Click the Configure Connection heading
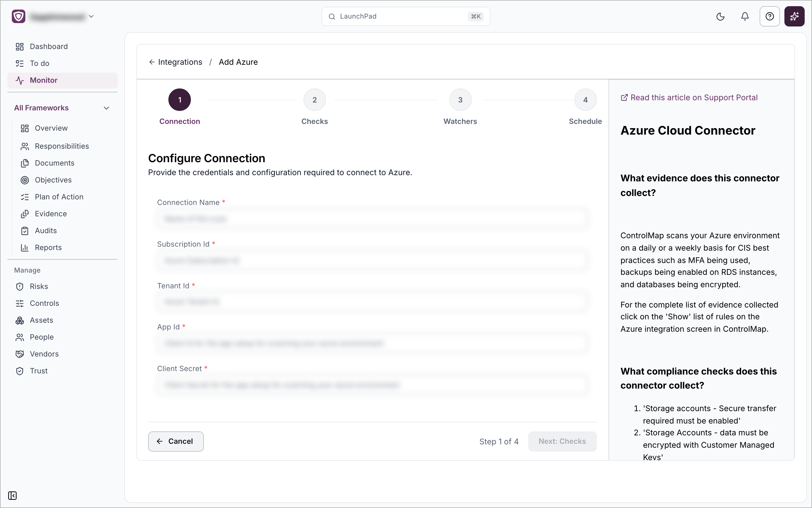This screenshot has height=508, width=812. pyautogui.click(x=207, y=158)
